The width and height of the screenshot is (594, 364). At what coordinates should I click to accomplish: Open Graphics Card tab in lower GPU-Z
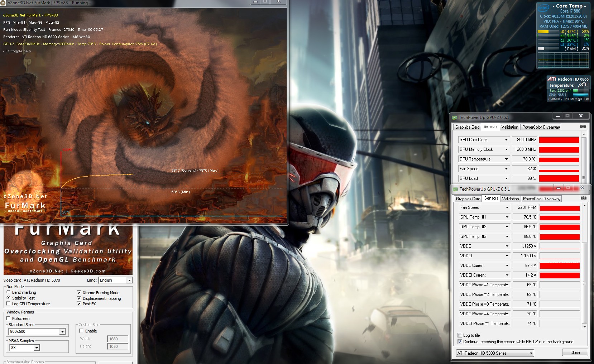[x=468, y=199]
